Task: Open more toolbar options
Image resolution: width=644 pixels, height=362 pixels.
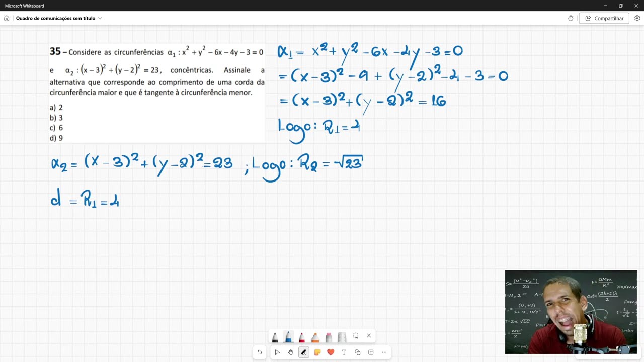Action: click(x=384, y=352)
